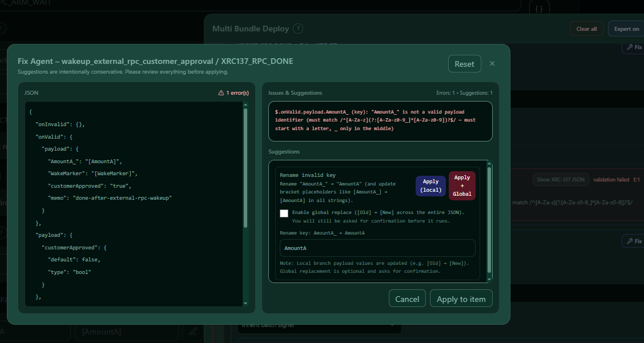Click Apply + Global suggestion button

click(462, 185)
